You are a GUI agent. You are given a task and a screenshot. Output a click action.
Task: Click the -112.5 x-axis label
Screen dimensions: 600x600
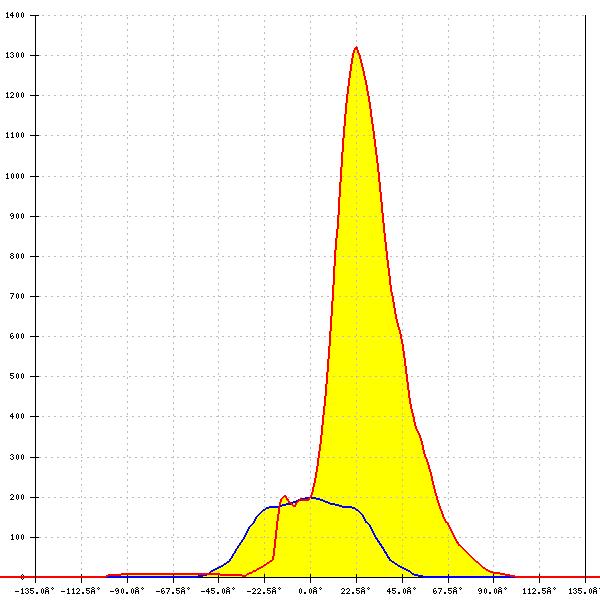click(x=80, y=591)
